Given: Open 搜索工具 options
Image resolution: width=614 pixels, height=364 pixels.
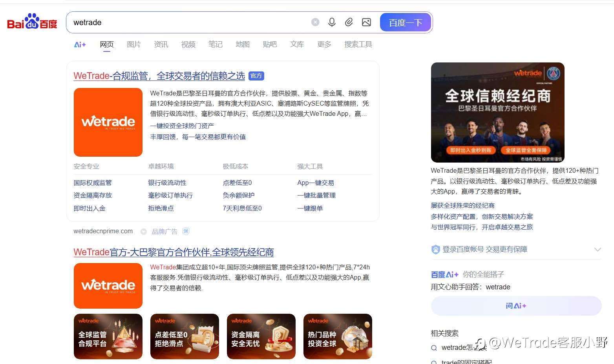Looking at the screenshot, I should pos(358,44).
